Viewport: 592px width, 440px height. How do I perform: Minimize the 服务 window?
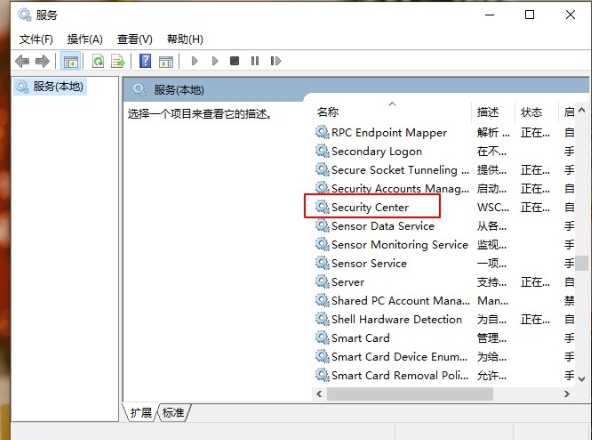(489, 15)
